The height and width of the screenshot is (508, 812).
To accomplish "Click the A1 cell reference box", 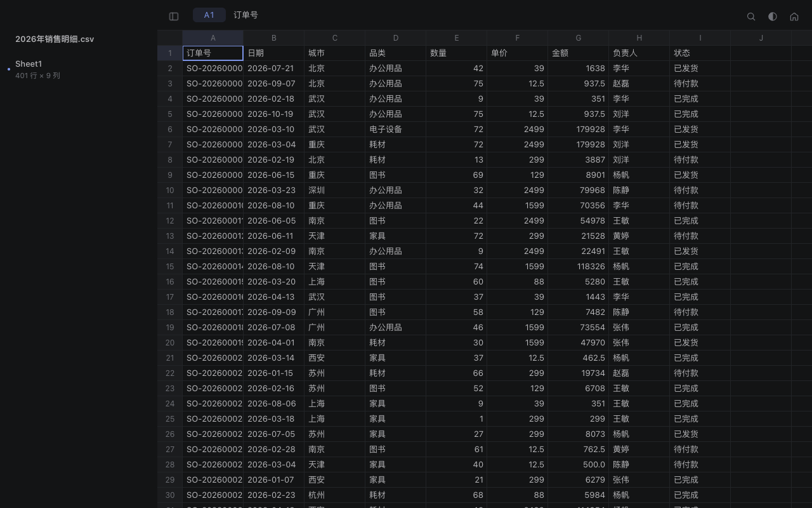I will click(x=209, y=15).
